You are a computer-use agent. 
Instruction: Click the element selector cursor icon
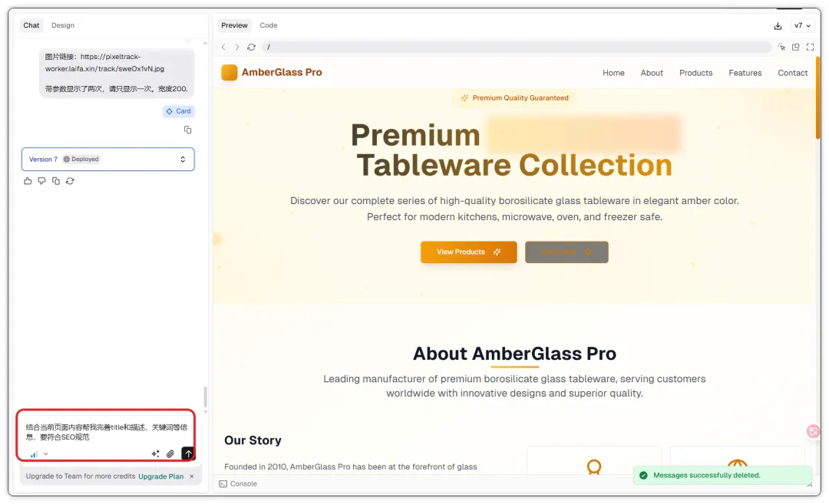(x=782, y=47)
